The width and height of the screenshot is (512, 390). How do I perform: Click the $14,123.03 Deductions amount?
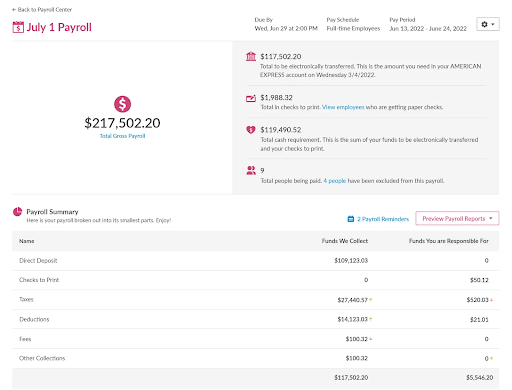pyautogui.click(x=352, y=319)
